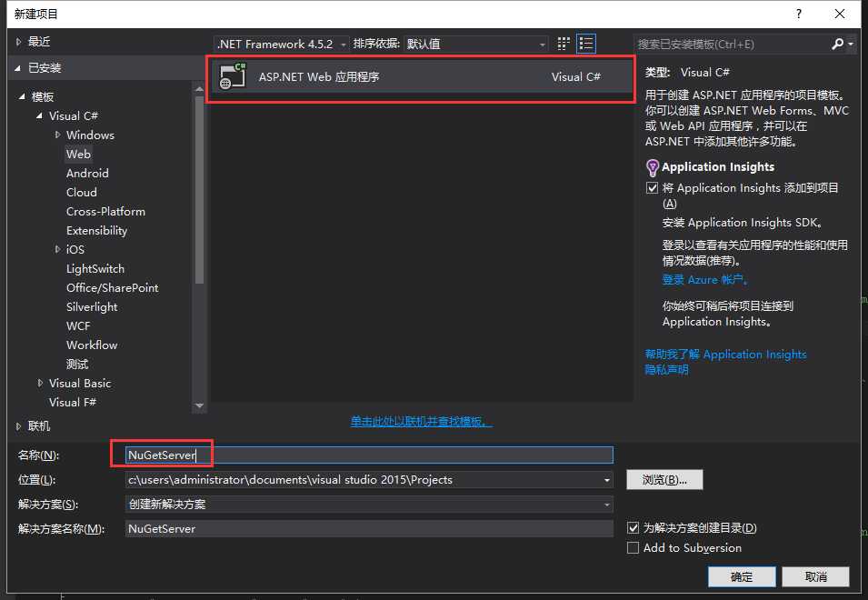Select the WCF category

point(78,326)
